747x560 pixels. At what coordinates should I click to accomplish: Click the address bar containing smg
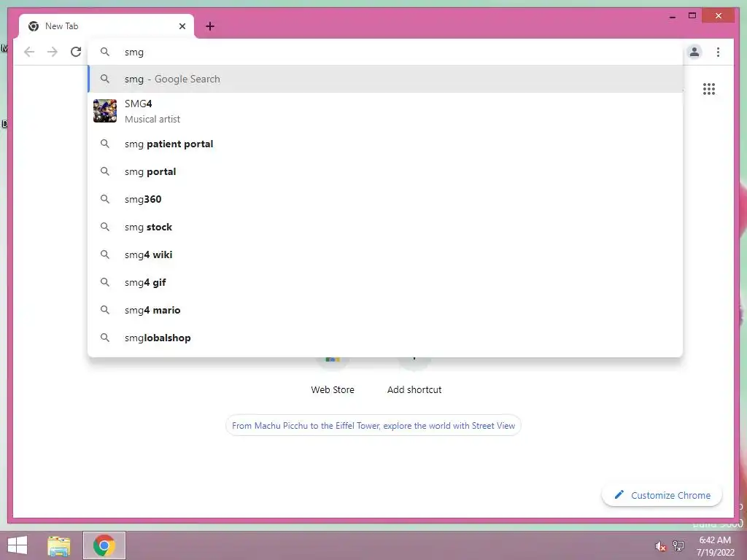point(385,52)
